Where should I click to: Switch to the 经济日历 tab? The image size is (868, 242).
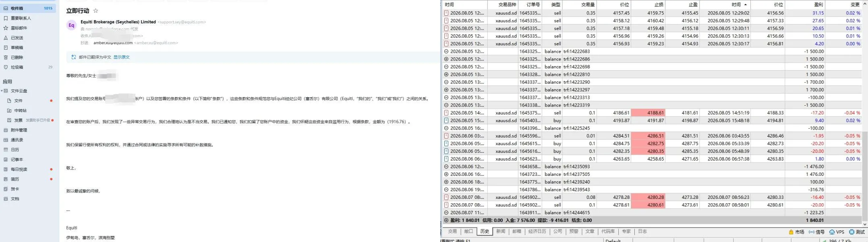537,232
